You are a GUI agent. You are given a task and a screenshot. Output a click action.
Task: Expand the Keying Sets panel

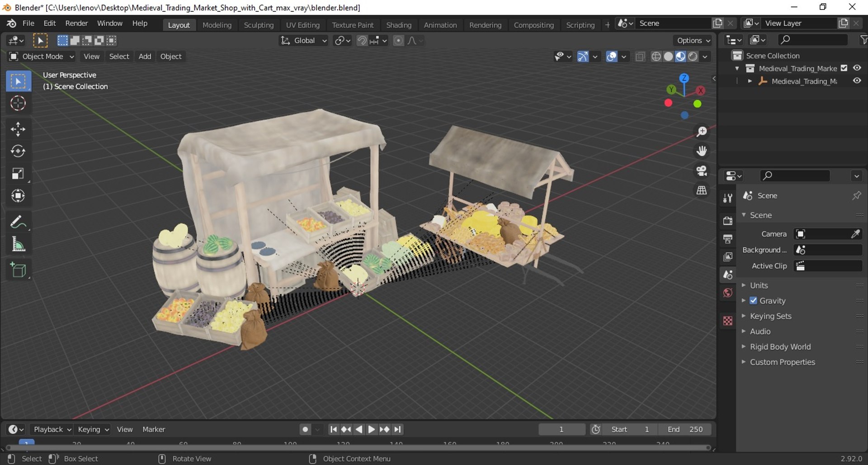click(x=770, y=316)
